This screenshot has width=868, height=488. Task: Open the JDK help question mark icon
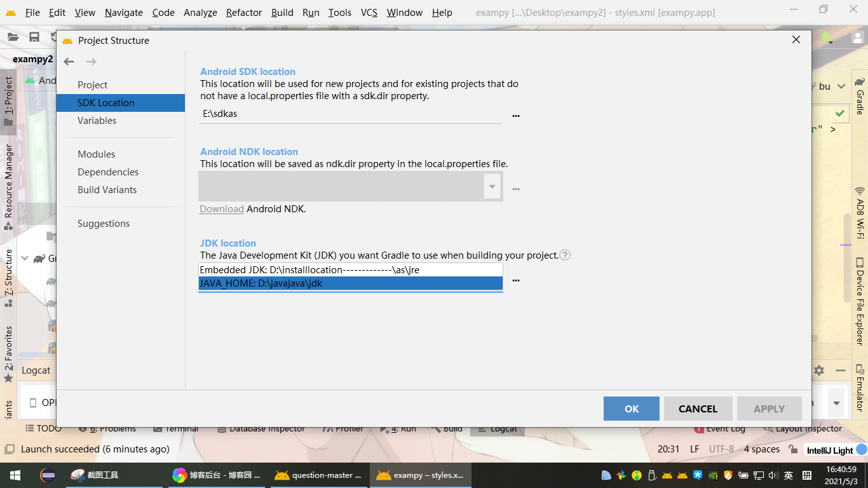click(565, 255)
